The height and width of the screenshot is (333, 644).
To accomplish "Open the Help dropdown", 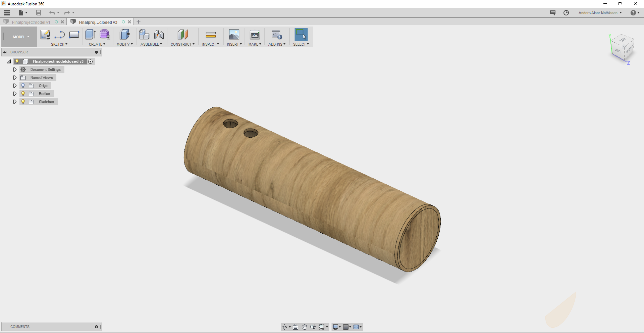I will pyautogui.click(x=635, y=13).
